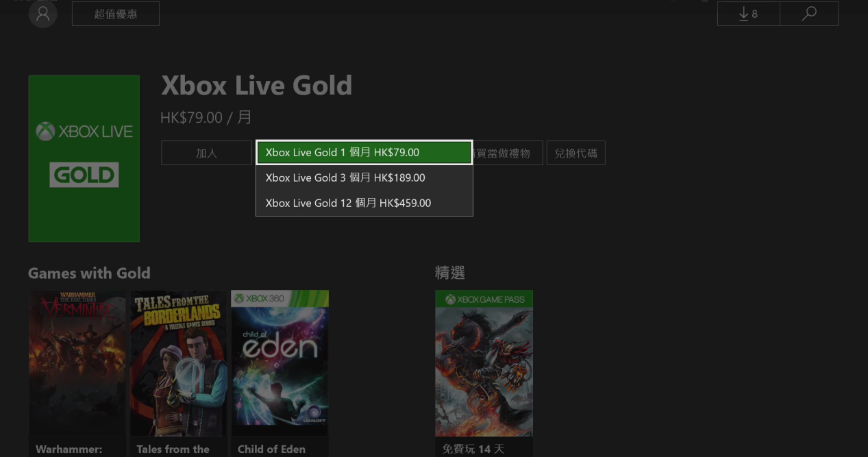Choose Xbox Live Gold 3 個月 HK$189.00
The image size is (868, 457).
(x=364, y=177)
